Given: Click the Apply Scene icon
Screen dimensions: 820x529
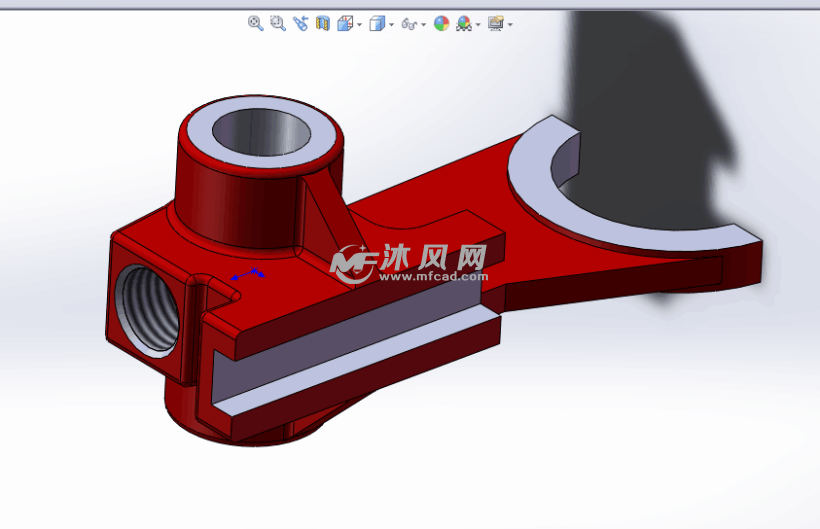Looking at the screenshot, I should pyautogui.click(x=464, y=23).
